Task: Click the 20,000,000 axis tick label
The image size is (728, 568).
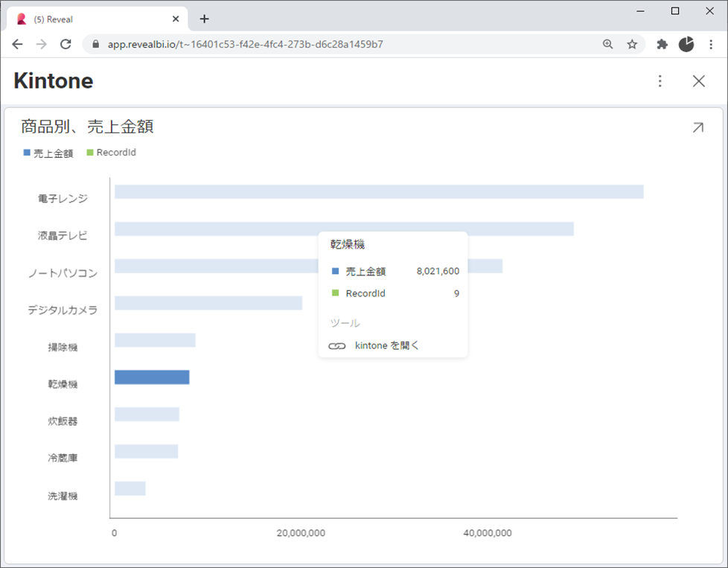Action: 301,533
